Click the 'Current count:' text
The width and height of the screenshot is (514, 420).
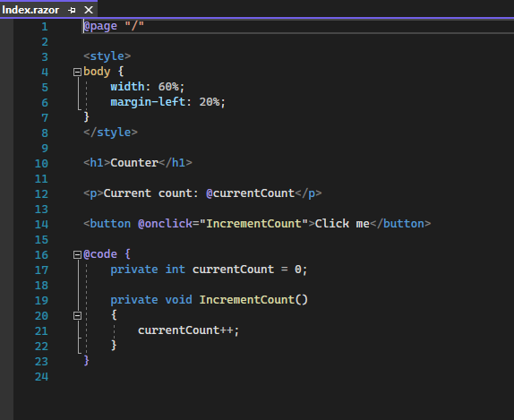[151, 193]
